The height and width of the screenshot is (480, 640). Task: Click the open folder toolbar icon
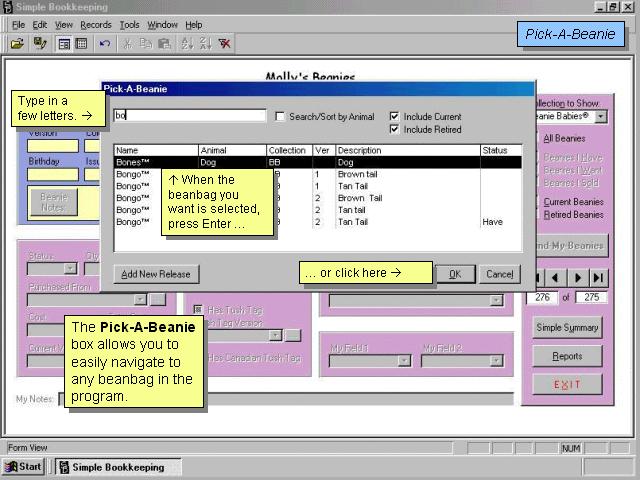[x=17, y=44]
